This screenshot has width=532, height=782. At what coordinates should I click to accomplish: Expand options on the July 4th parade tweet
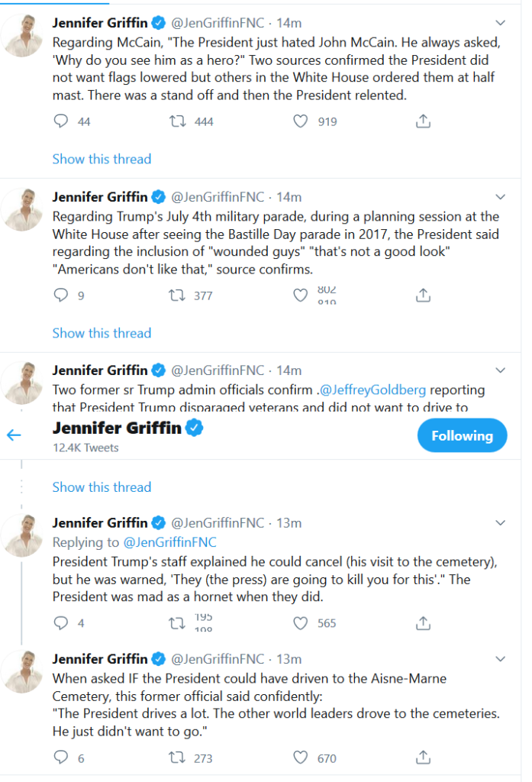[x=501, y=197]
